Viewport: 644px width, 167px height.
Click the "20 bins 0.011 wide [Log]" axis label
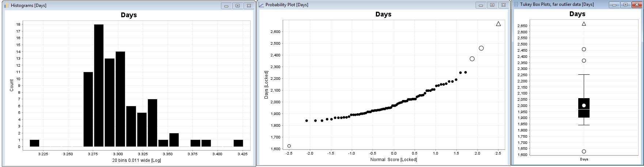pos(136,160)
